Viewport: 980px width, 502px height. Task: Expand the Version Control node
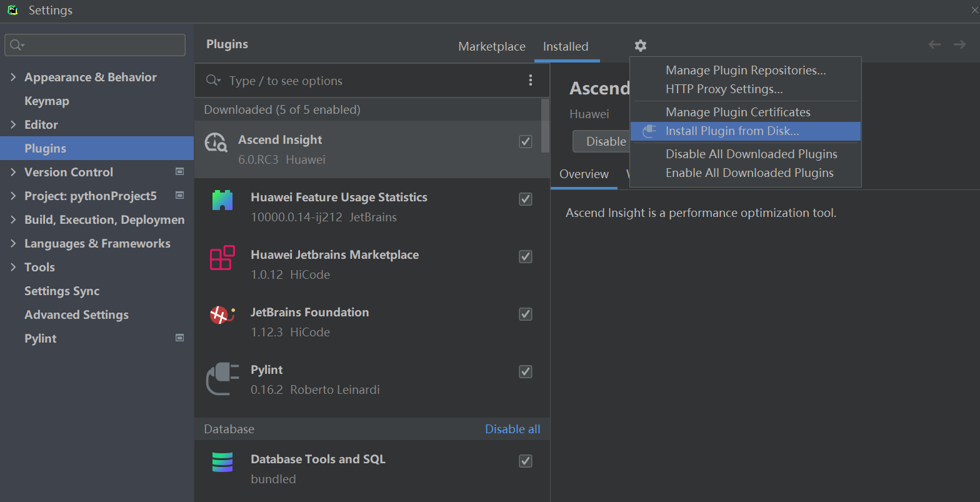click(13, 172)
